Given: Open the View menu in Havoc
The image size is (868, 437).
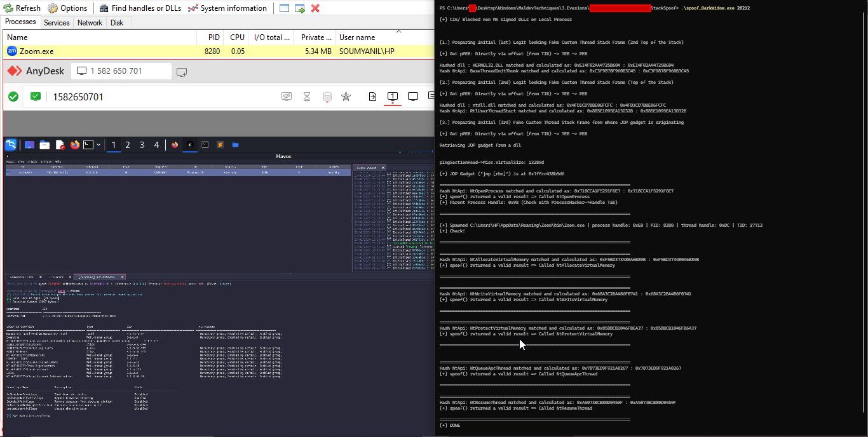Looking at the screenshot, I should (x=21, y=161).
